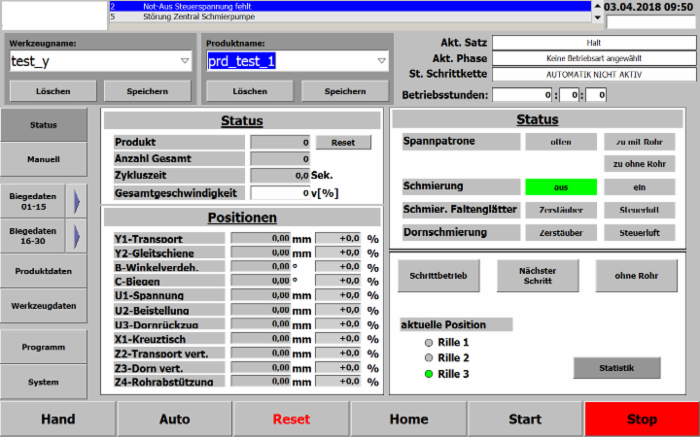Open the Manuell page

click(43, 158)
